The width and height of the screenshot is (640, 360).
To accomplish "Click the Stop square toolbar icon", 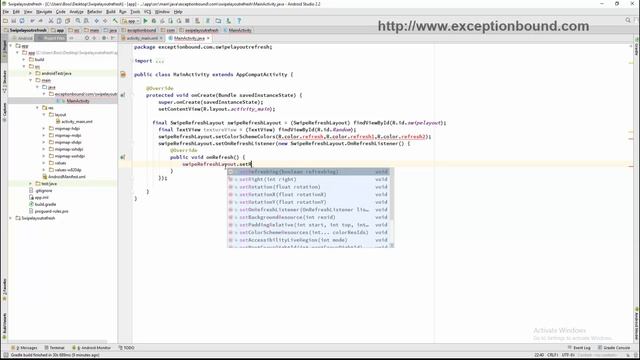I will tap(187, 20).
